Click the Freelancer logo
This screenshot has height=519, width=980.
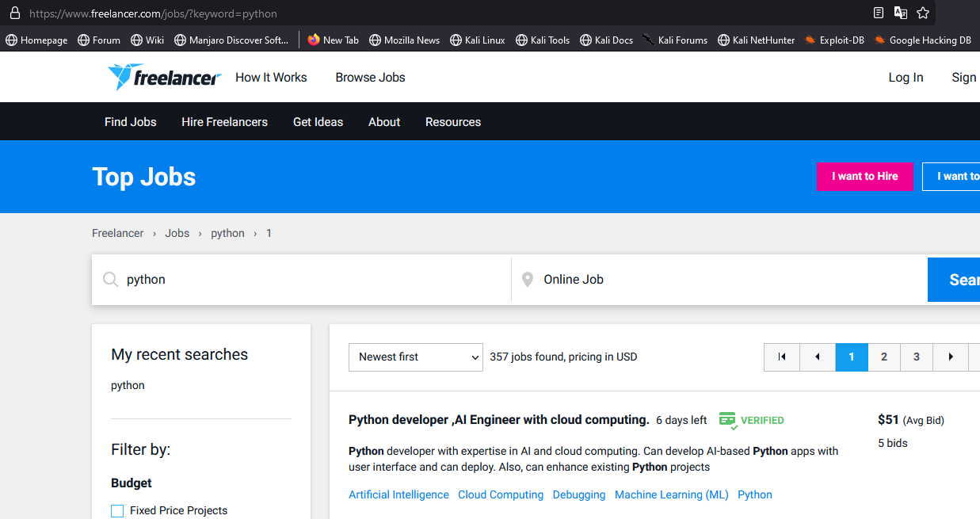(164, 77)
